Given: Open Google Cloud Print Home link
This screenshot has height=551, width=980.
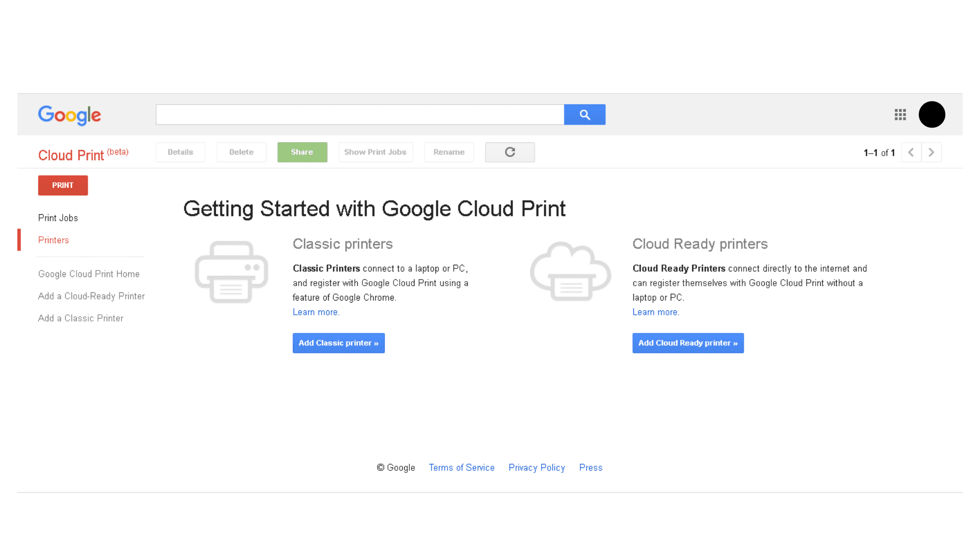Looking at the screenshot, I should point(89,274).
